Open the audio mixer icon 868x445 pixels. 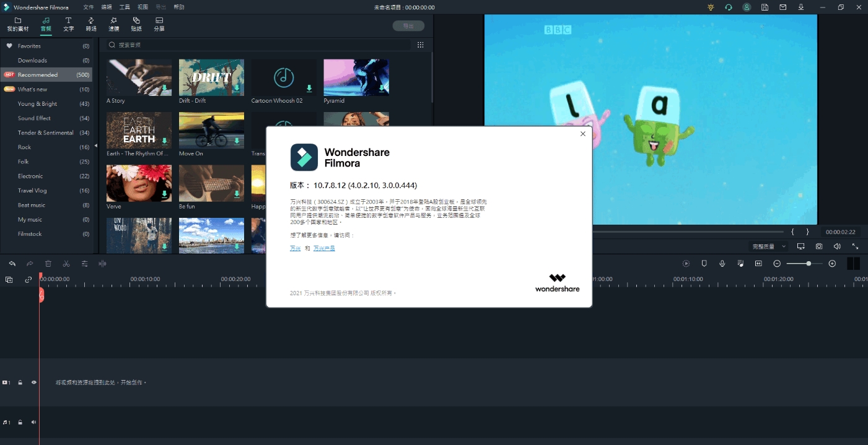tap(740, 264)
